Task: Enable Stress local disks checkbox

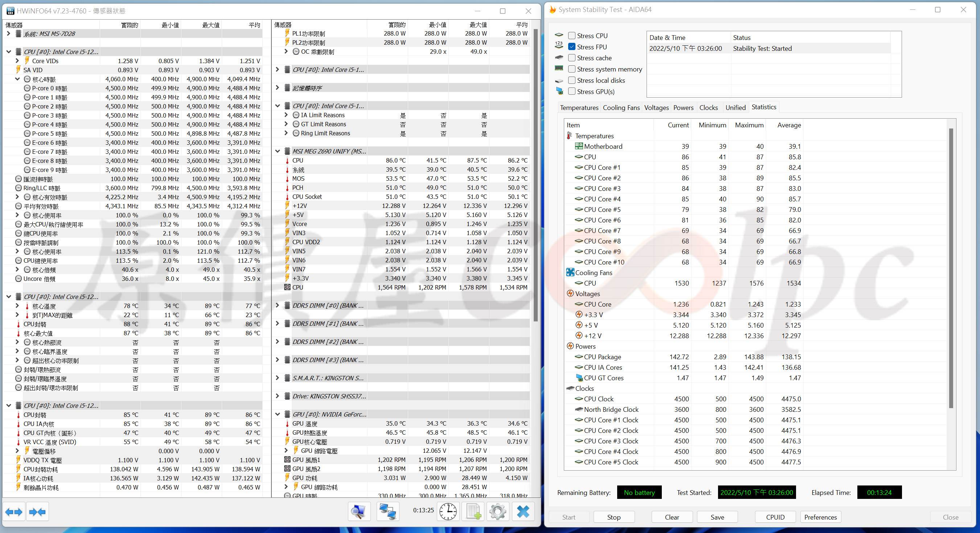Action: (571, 80)
